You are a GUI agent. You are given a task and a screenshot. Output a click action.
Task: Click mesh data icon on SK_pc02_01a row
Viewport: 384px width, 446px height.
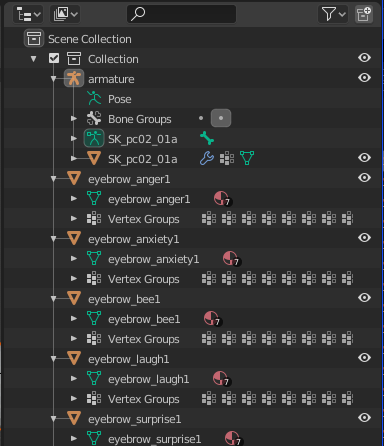pos(247,158)
